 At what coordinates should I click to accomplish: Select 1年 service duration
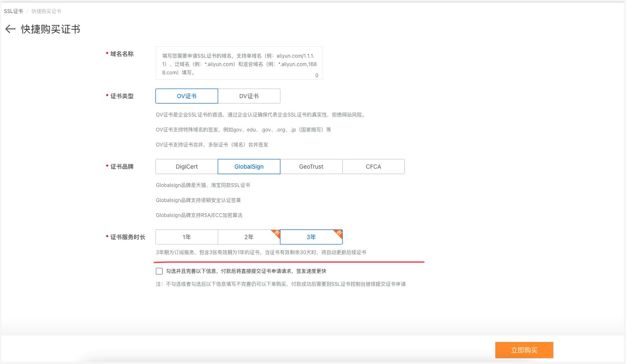coord(186,237)
